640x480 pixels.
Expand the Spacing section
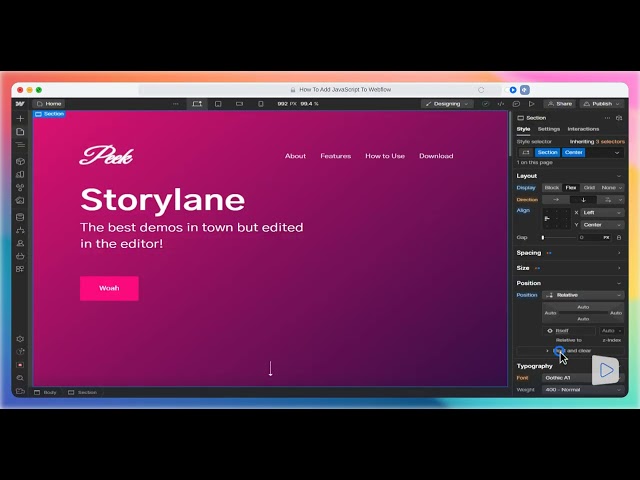619,253
